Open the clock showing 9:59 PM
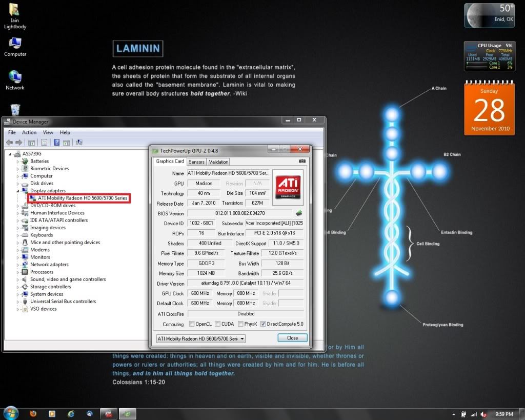The height and width of the screenshot is (420, 525). 504,414
